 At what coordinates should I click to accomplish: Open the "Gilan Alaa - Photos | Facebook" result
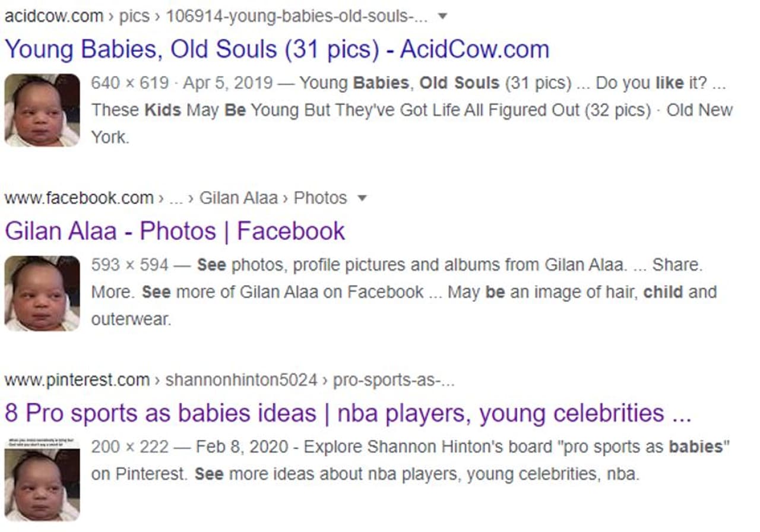point(175,231)
